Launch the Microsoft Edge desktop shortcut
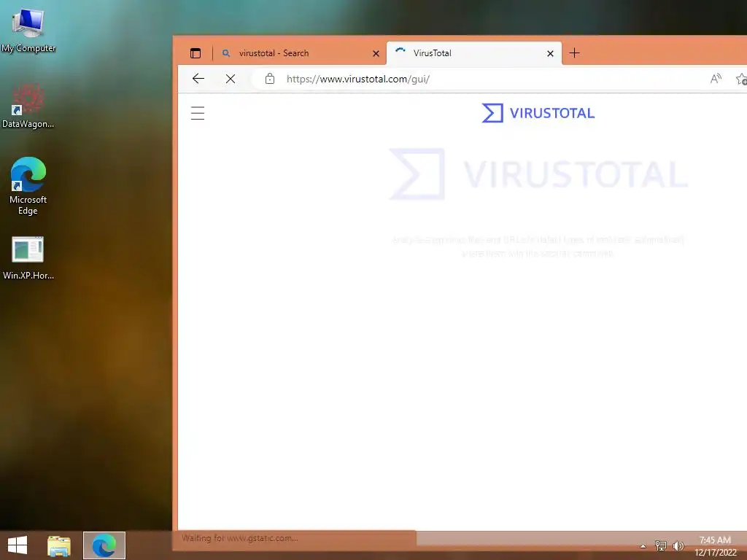This screenshot has height=560, width=747. tap(28, 186)
